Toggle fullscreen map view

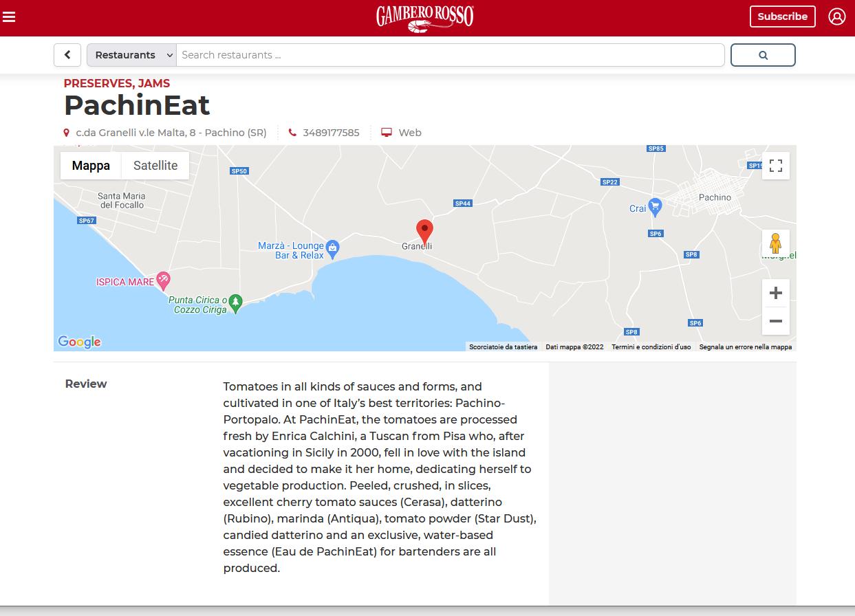click(776, 166)
